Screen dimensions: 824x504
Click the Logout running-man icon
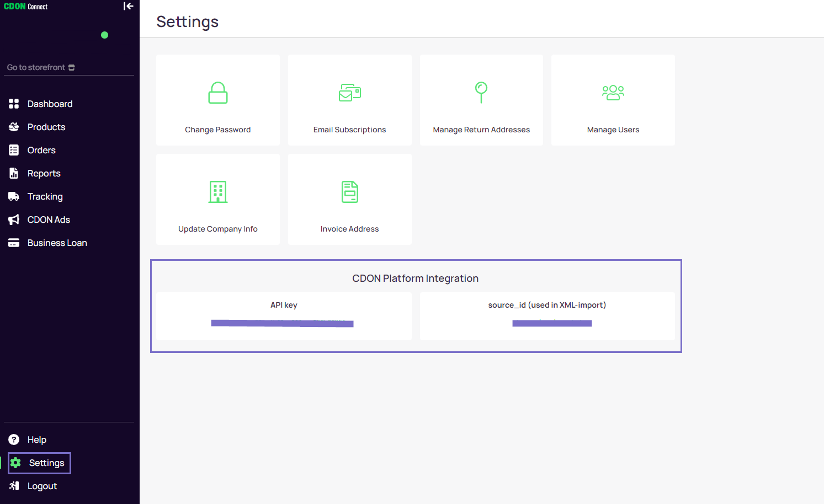[x=14, y=486]
